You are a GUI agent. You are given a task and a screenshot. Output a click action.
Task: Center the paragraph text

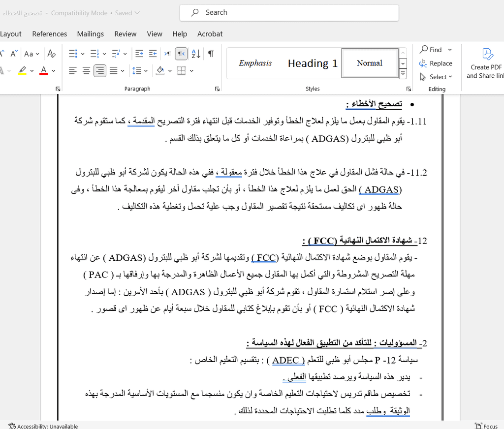[x=87, y=71]
